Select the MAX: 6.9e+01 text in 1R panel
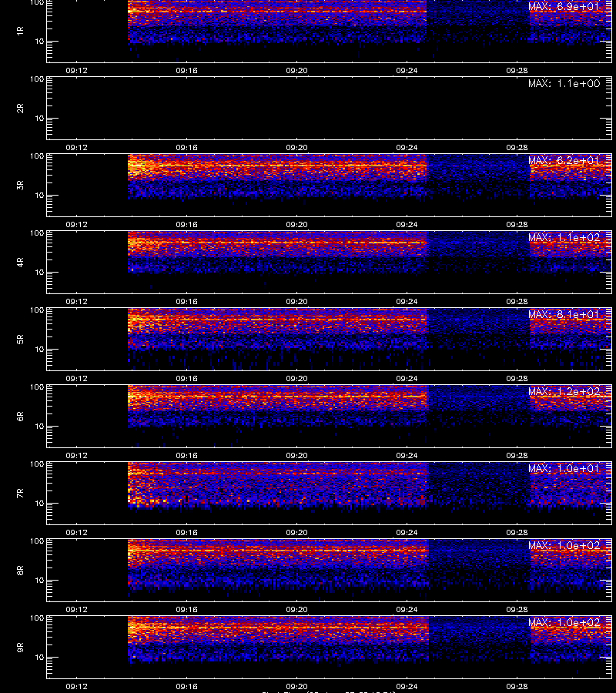The height and width of the screenshot is (693, 616). point(564,7)
